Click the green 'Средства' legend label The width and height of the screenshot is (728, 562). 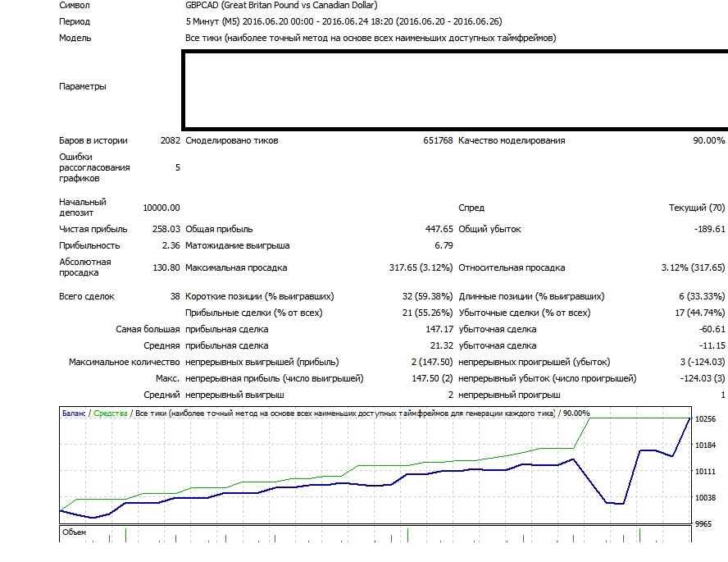pos(111,414)
